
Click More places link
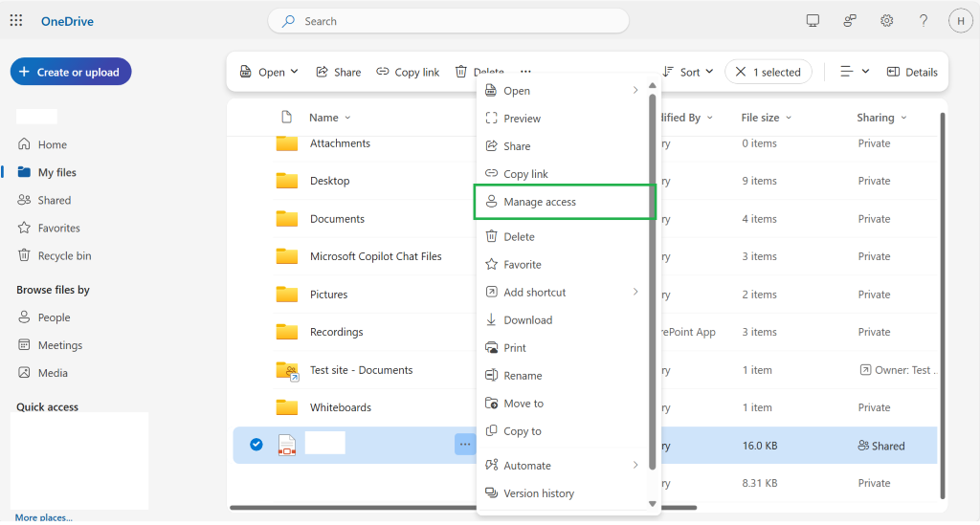tap(44, 517)
